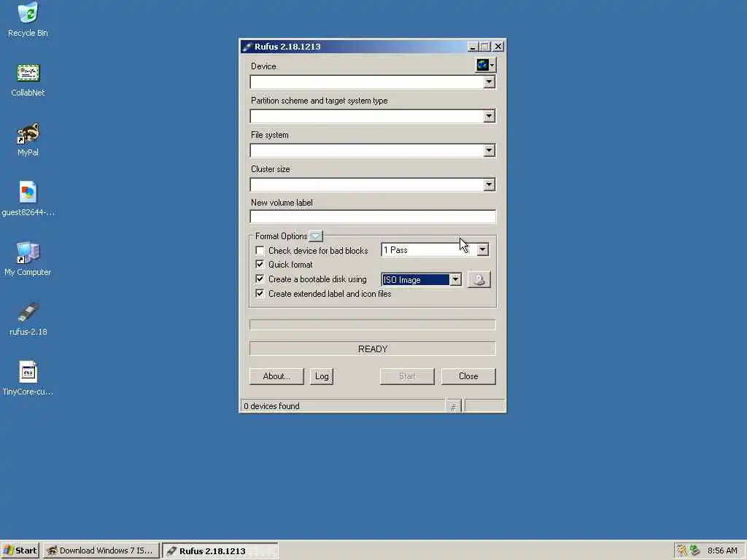Click the Rufus 2.18.1213 taskbar button
The image size is (747, 560).
(x=220, y=551)
